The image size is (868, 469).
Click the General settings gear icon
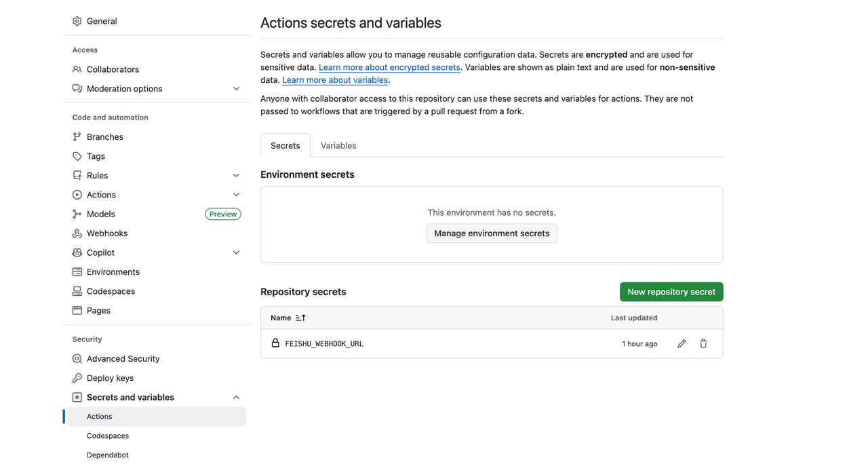click(x=77, y=21)
